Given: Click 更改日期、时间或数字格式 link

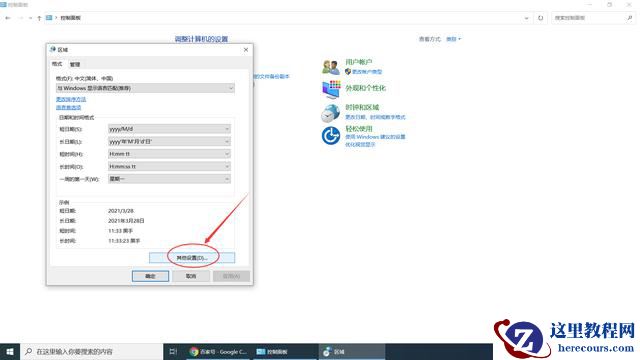Looking at the screenshot, I should pyautogui.click(x=375, y=117).
